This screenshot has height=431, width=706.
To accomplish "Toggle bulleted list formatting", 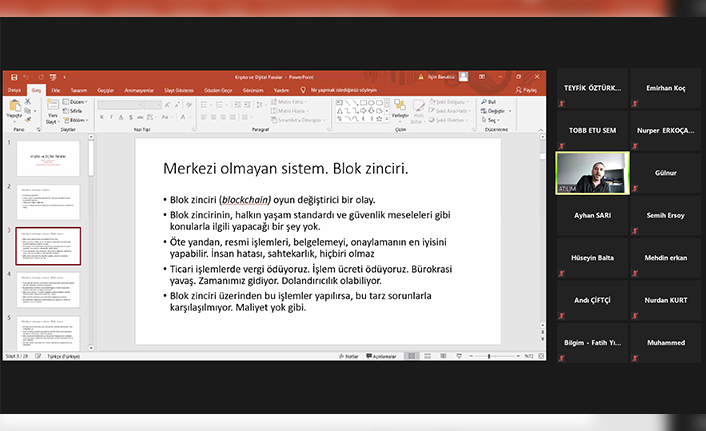I will point(204,105).
